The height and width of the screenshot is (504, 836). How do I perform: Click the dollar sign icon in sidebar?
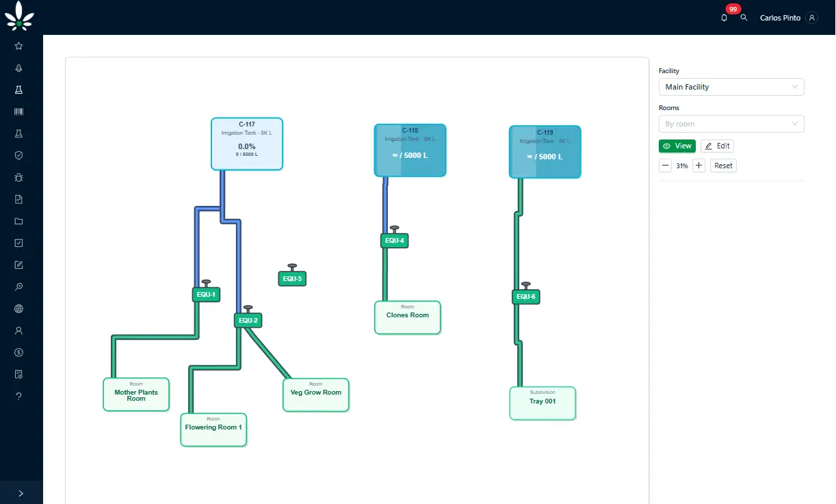coord(18,352)
